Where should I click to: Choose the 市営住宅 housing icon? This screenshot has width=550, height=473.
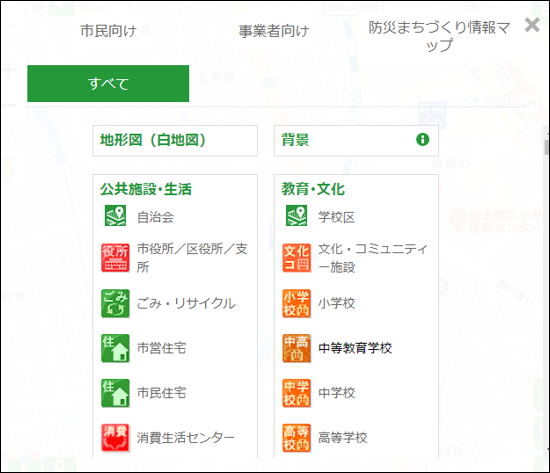[115, 348]
